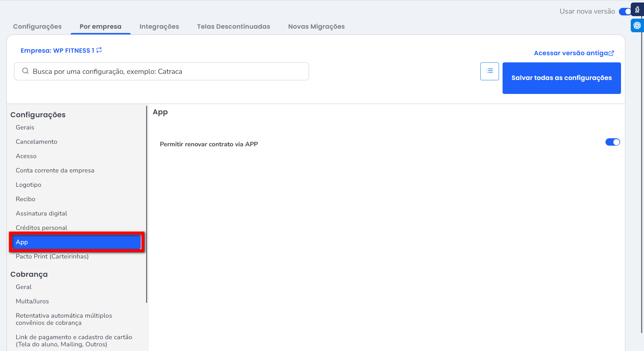Go to the Telas Descontinuadas tab

tap(233, 27)
